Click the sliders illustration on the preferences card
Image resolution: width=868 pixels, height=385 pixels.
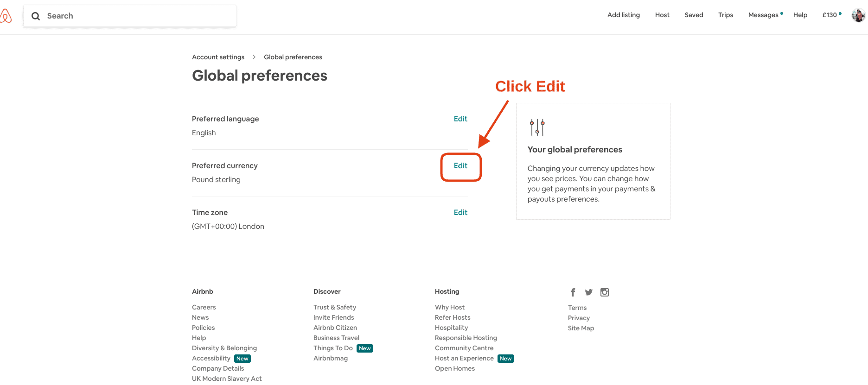[536, 126]
